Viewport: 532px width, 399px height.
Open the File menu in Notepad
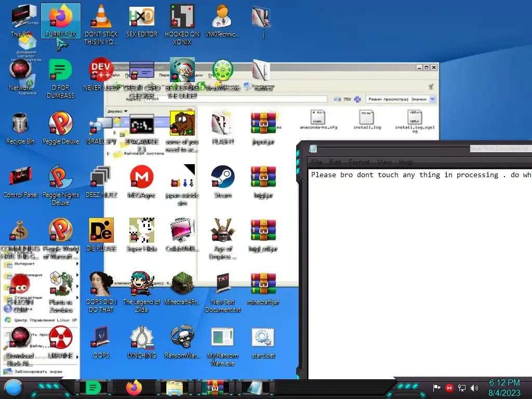pyautogui.click(x=316, y=162)
